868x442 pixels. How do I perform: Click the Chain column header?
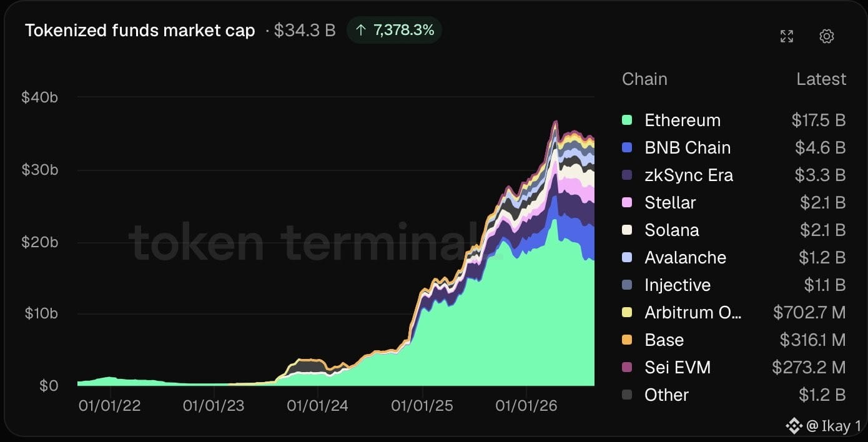[644, 79]
